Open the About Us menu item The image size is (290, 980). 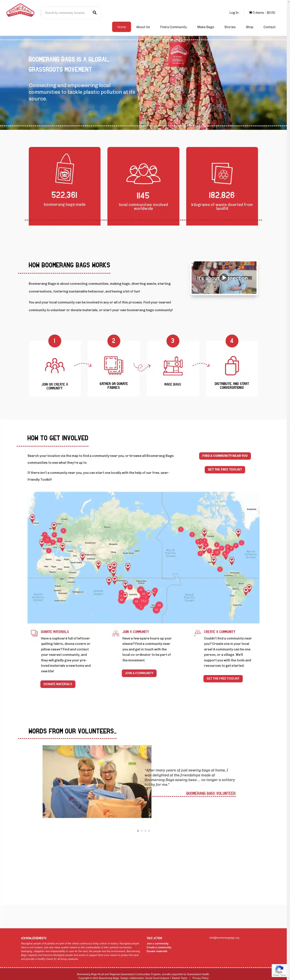tap(143, 27)
